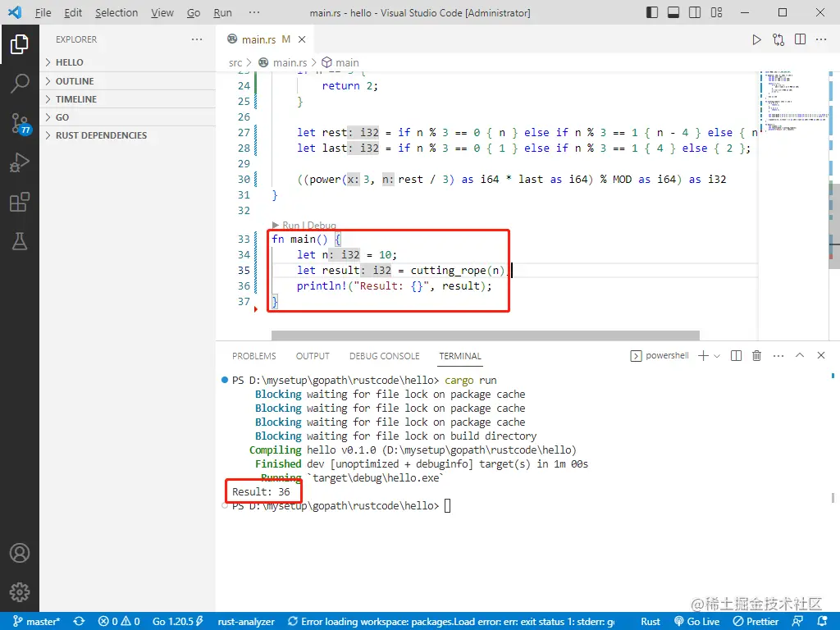Screen dimensions: 840x630
Task: Show hidden menus via title bar ellipsis
Action: tap(254, 12)
